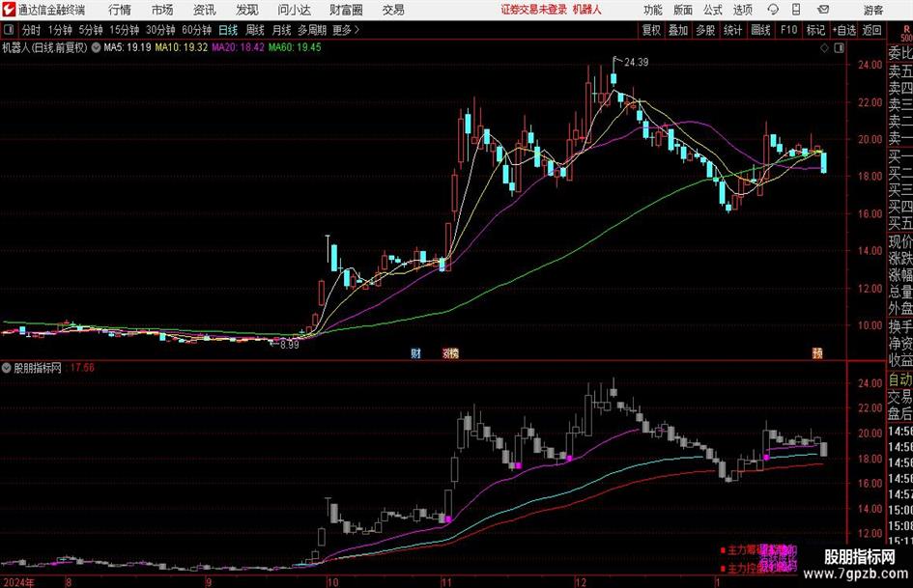Click the 返回 back button

pos(871,30)
